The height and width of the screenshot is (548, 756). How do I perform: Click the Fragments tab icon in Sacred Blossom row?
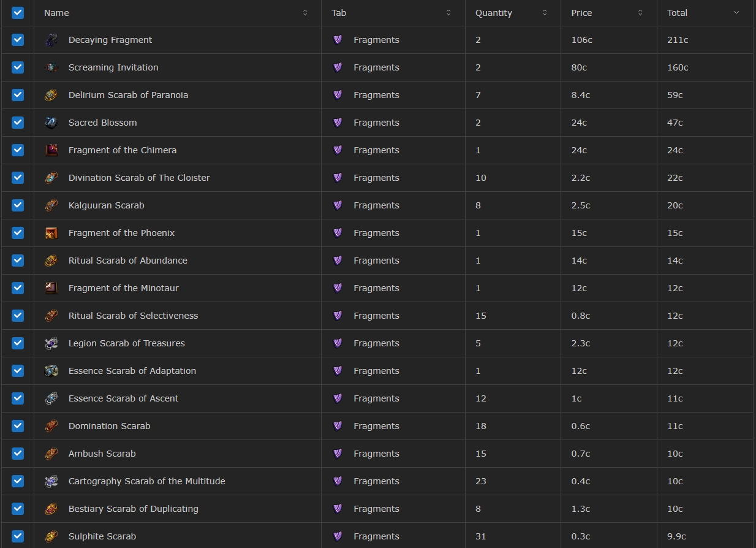coord(337,123)
